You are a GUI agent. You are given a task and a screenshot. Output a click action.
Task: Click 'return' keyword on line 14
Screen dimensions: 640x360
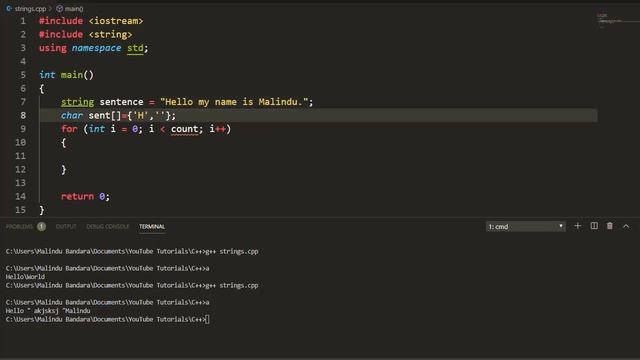(x=77, y=196)
